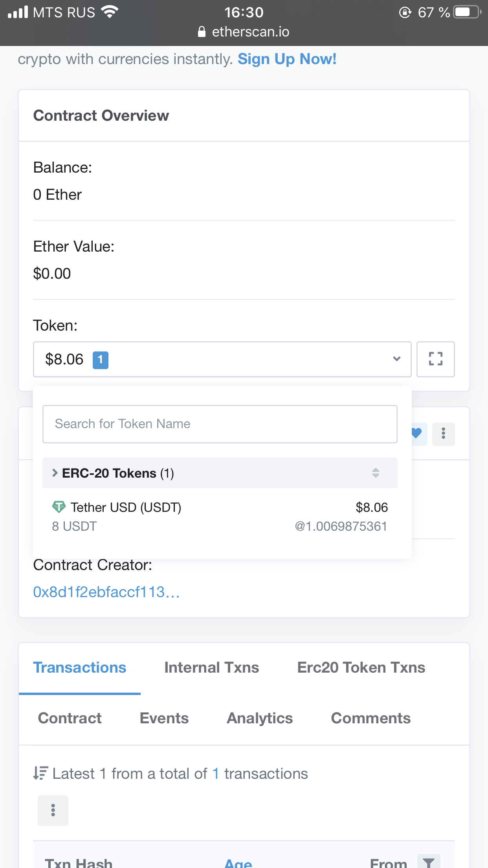Viewport: 488px width, 868px height.
Task: Open the Erc20 Token Txns tab
Action: [361, 668]
